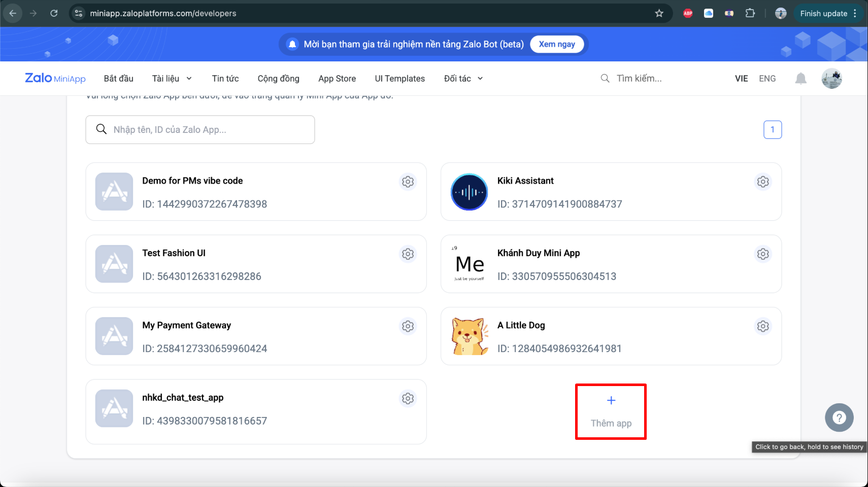Expand the Đối tác dropdown menu
This screenshot has height=487, width=868.
(x=463, y=79)
